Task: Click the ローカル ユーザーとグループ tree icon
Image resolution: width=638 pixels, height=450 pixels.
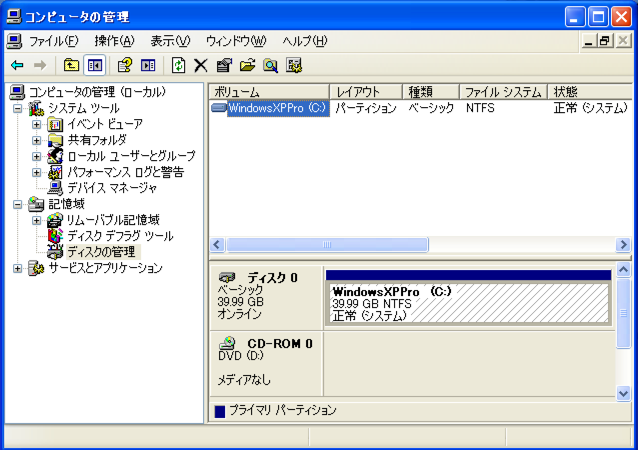Action: point(55,156)
